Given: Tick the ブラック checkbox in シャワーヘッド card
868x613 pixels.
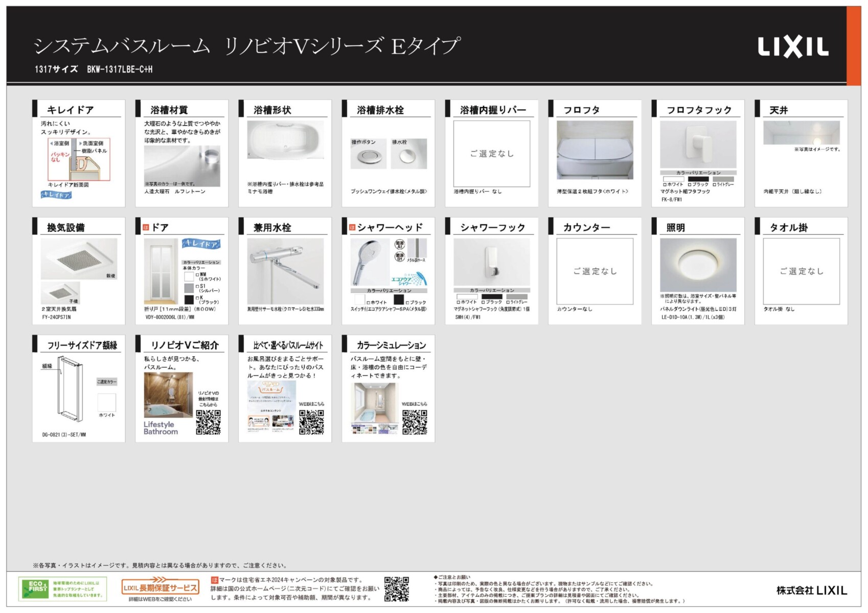Looking at the screenshot, I should (x=407, y=302).
